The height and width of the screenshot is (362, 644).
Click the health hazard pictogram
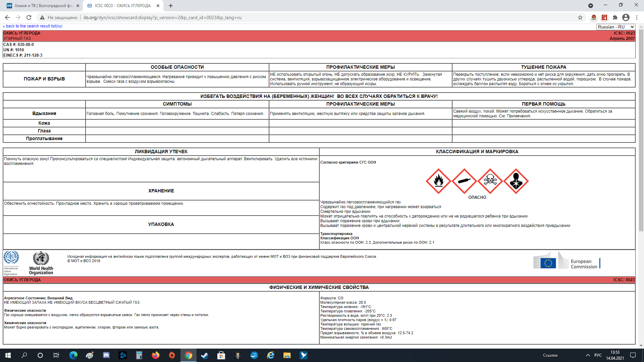[516, 181]
